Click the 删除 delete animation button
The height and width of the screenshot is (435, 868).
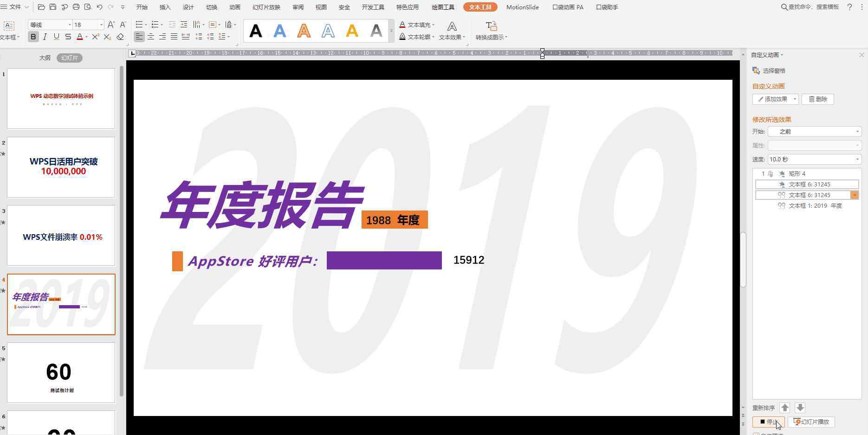coord(818,99)
